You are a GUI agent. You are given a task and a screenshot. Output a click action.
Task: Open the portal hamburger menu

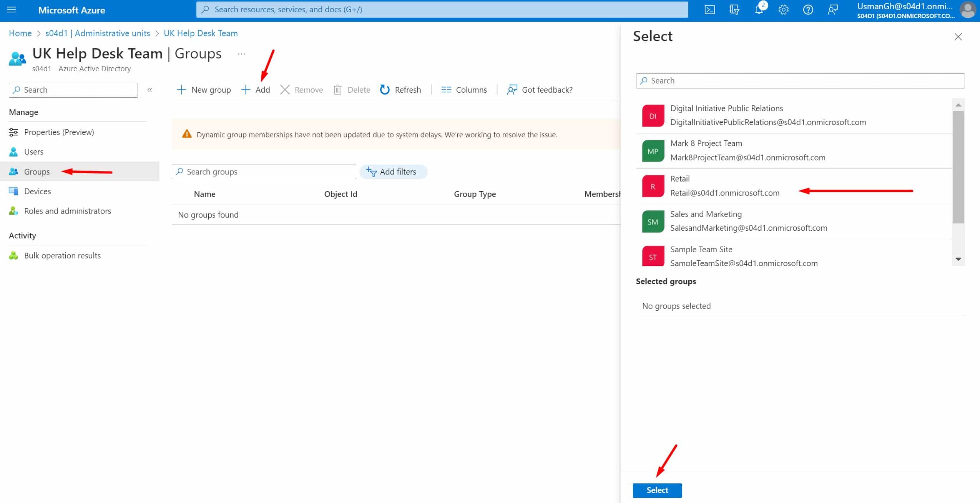11,10
